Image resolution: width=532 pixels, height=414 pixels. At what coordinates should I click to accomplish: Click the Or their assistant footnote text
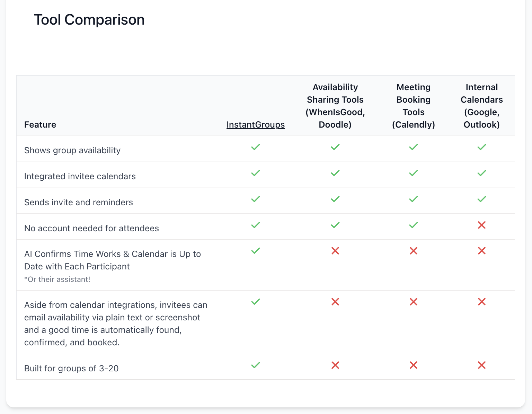coord(57,279)
